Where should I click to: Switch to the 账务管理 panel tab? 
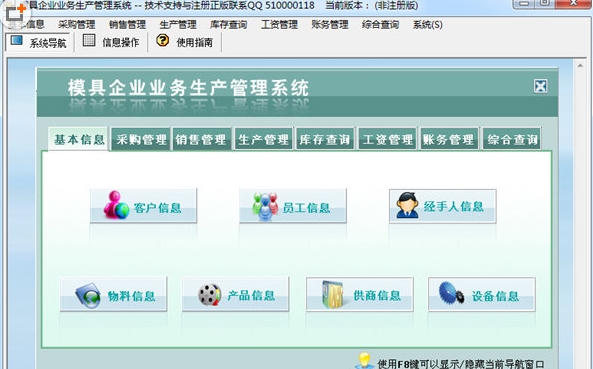[449, 140]
